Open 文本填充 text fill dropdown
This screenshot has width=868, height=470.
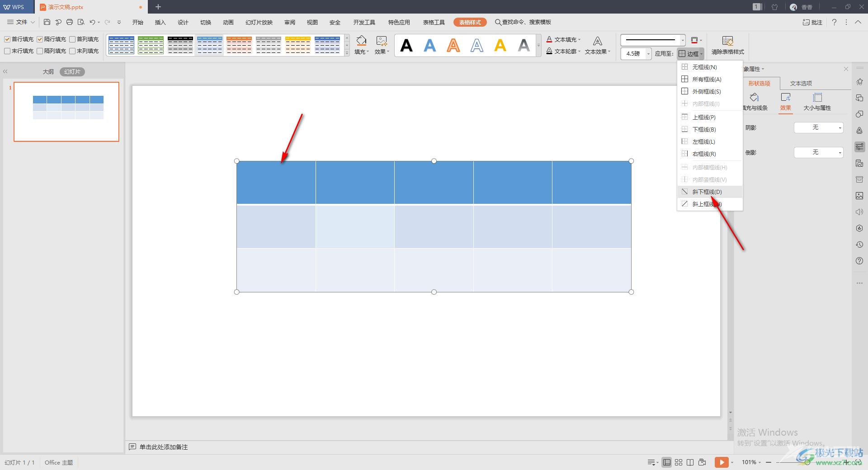563,39
